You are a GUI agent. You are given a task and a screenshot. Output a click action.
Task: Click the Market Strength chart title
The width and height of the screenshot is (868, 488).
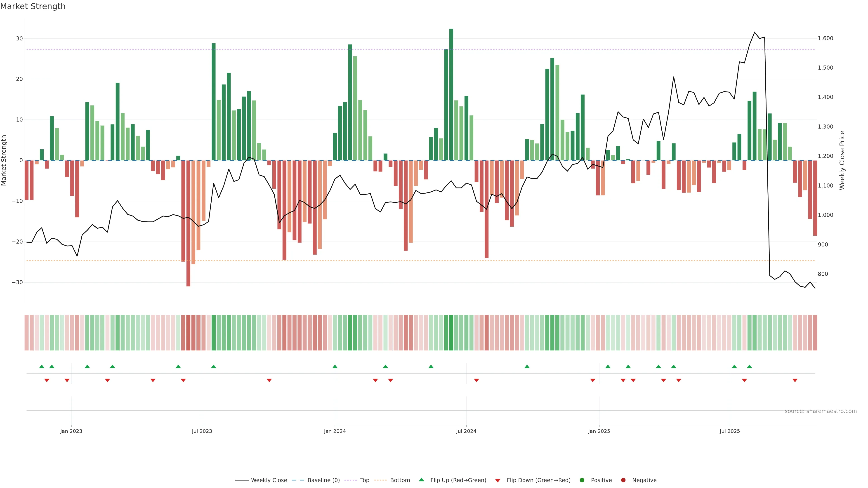[x=33, y=6]
